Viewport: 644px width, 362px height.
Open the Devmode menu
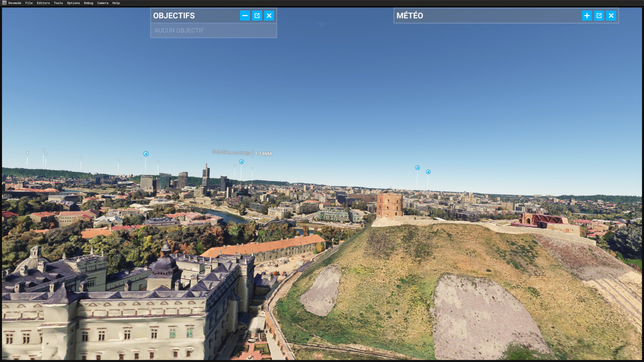click(15, 3)
